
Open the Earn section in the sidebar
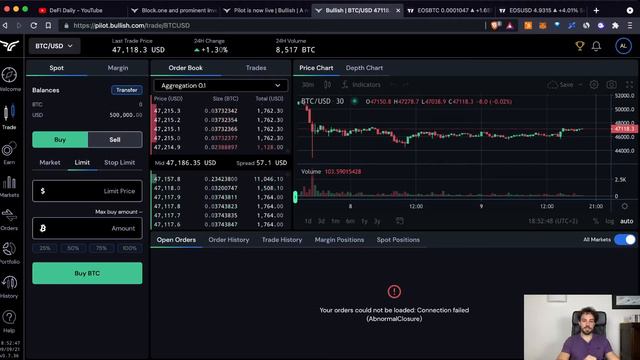point(9,153)
